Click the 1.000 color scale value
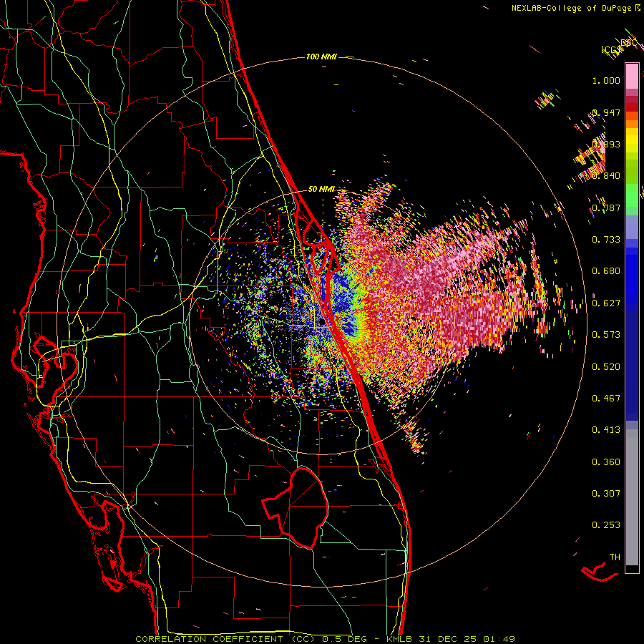This screenshot has width=644, height=644. coord(606,80)
